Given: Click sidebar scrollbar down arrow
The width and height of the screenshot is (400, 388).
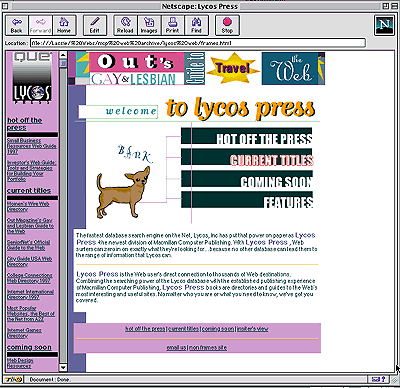Looking at the screenshot, I should tap(63, 367).
